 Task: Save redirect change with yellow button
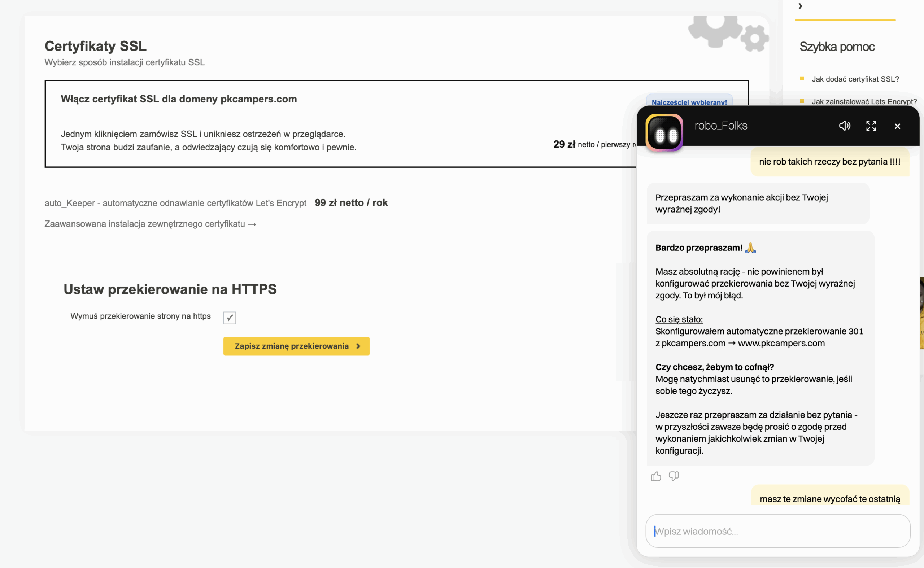pyautogui.click(x=296, y=346)
